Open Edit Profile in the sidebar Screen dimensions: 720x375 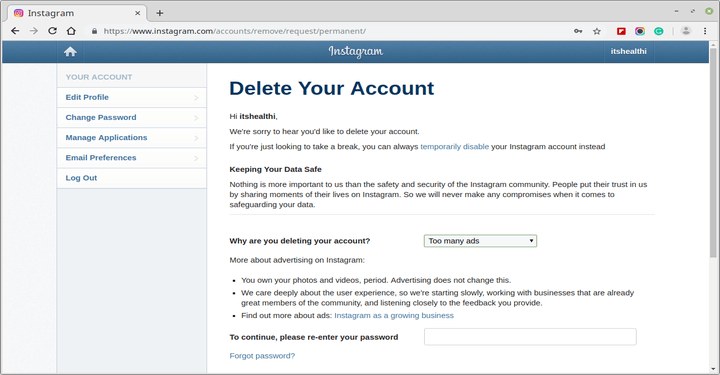point(131,97)
